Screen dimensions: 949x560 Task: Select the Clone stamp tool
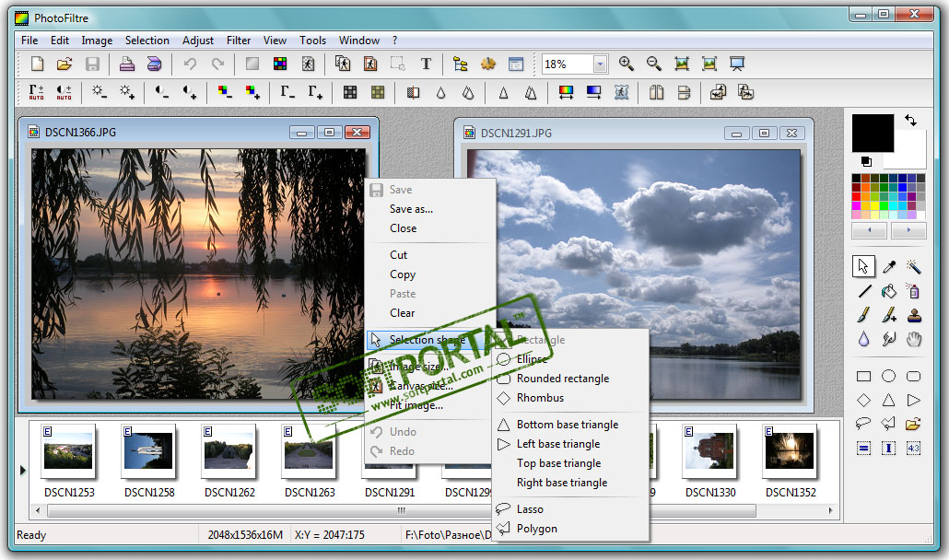pyautogui.click(x=914, y=315)
